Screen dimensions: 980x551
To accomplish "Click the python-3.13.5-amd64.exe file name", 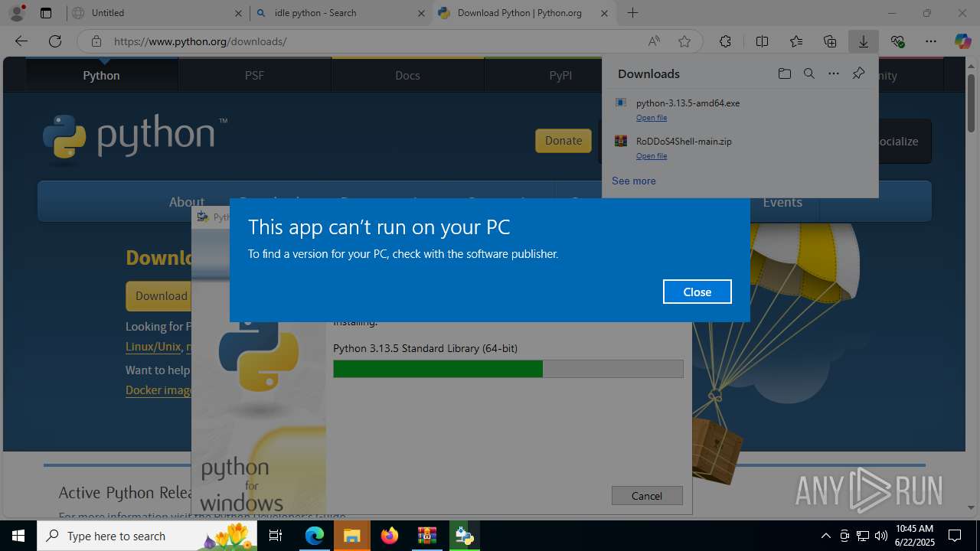I will tap(688, 103).
